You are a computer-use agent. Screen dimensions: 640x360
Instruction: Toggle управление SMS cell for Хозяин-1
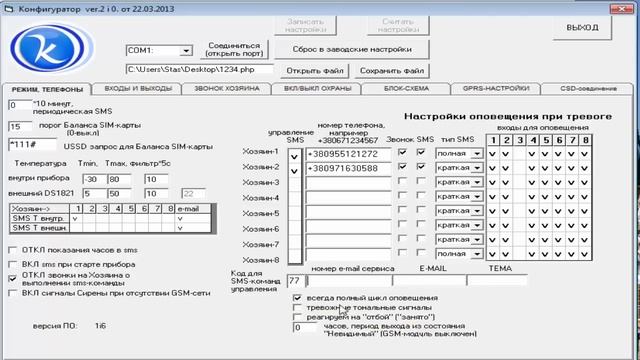[294, 156]
